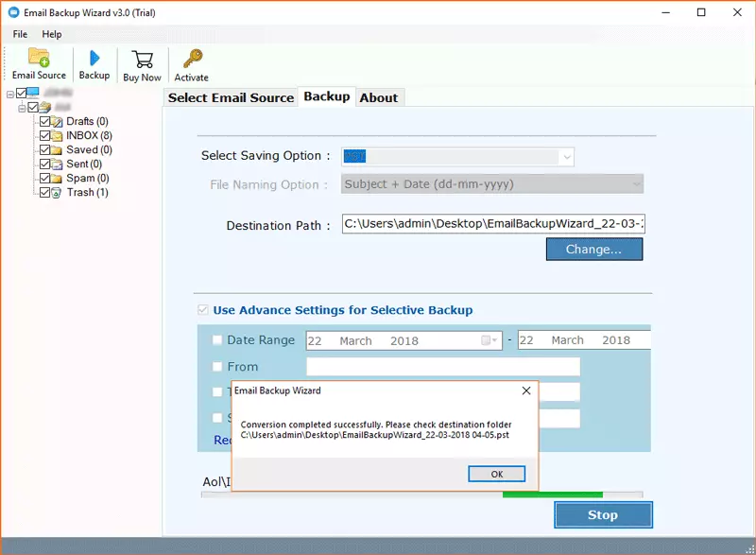Screen dimensions: 756x555
Task: Enable the From filter checkbox
Action: pos(217,367)
